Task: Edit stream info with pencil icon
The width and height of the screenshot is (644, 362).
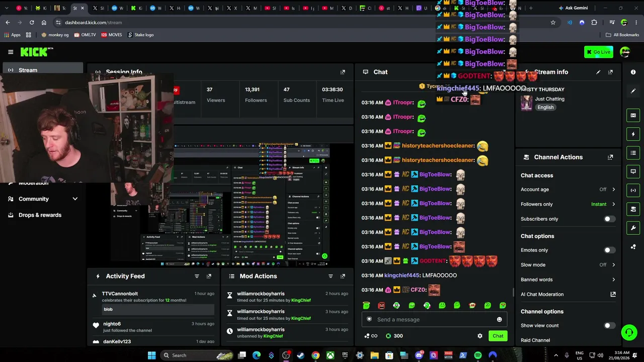Action: pyautogui.click(x=598, y=72)
